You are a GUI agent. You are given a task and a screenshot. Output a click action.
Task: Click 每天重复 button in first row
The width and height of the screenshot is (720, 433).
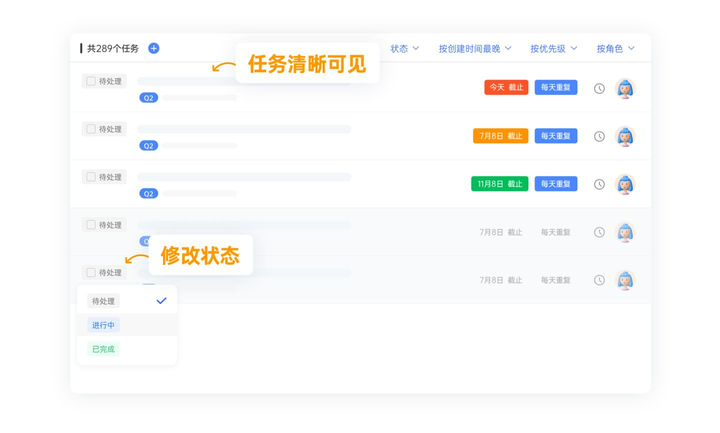tap(556, 88)
